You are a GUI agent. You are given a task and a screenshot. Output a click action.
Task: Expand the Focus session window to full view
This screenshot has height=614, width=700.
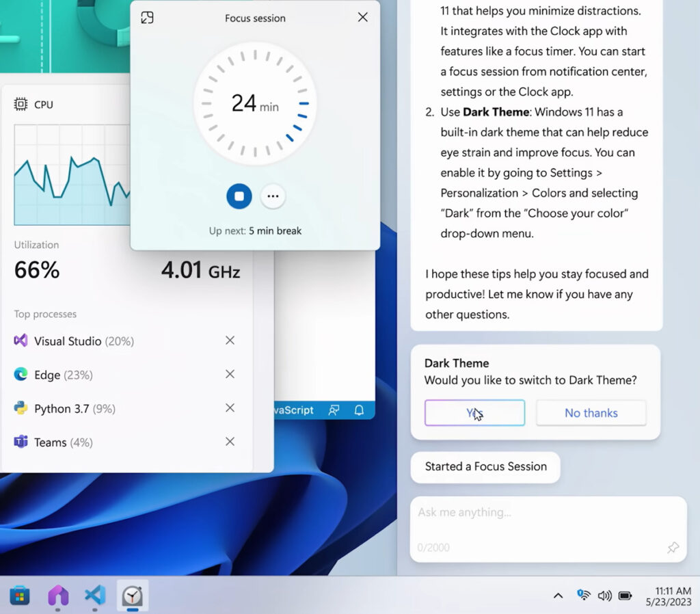[147, 18]
